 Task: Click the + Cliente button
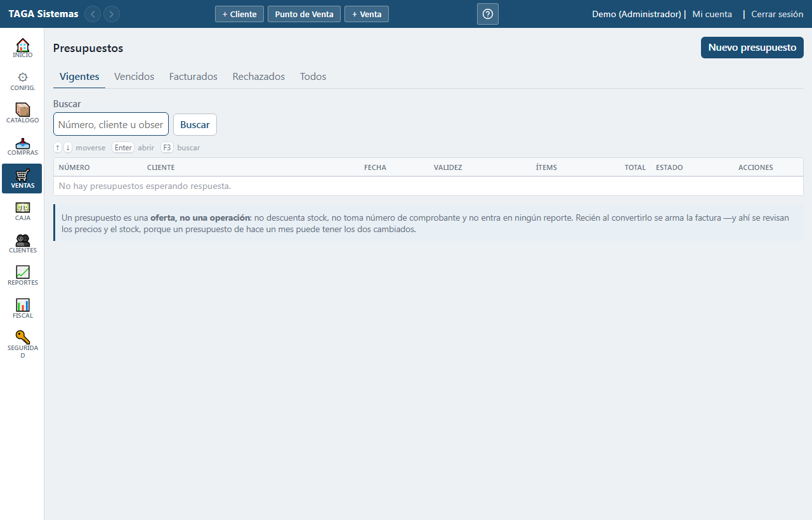239,14
